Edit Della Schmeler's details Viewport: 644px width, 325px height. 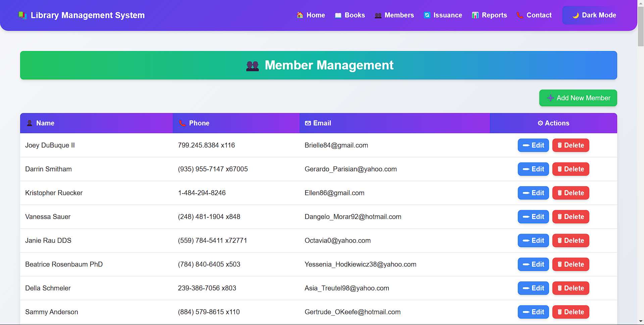(x=533, y=288)
